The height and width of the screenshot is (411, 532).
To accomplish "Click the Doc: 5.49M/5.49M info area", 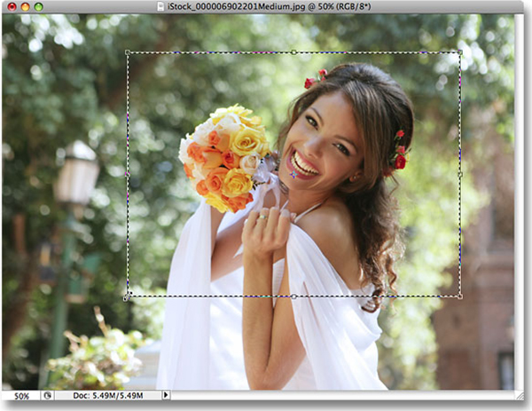I will (108, 395).
